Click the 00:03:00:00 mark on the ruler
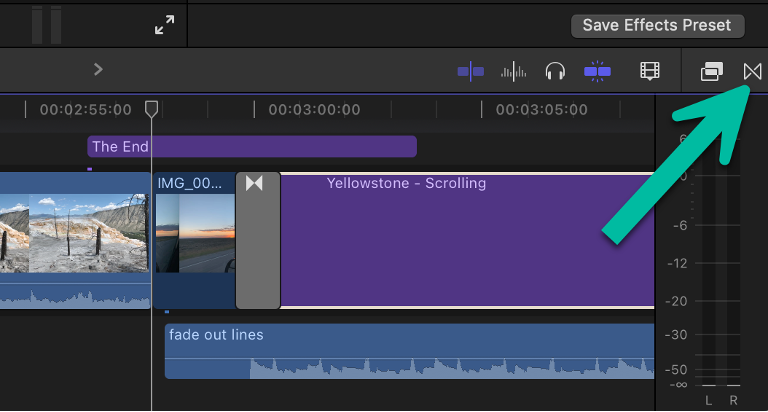The width and height of the screenshot is (768, 412). click(314, 110)
